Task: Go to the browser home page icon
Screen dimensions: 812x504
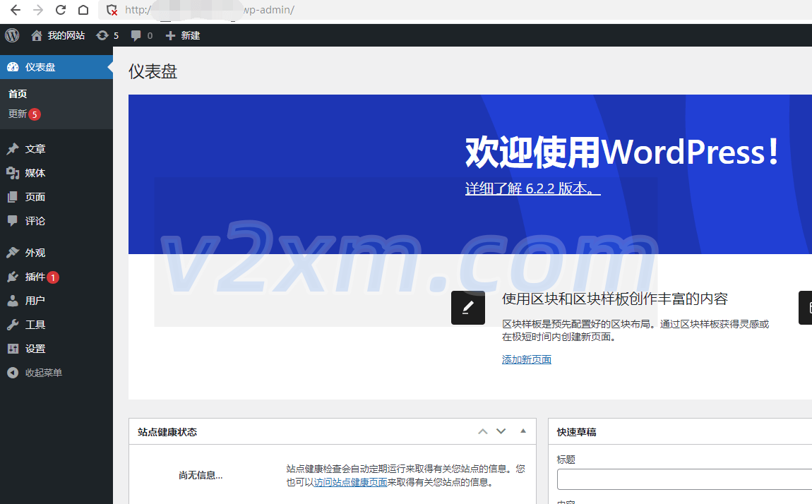Action: (83, 10)
